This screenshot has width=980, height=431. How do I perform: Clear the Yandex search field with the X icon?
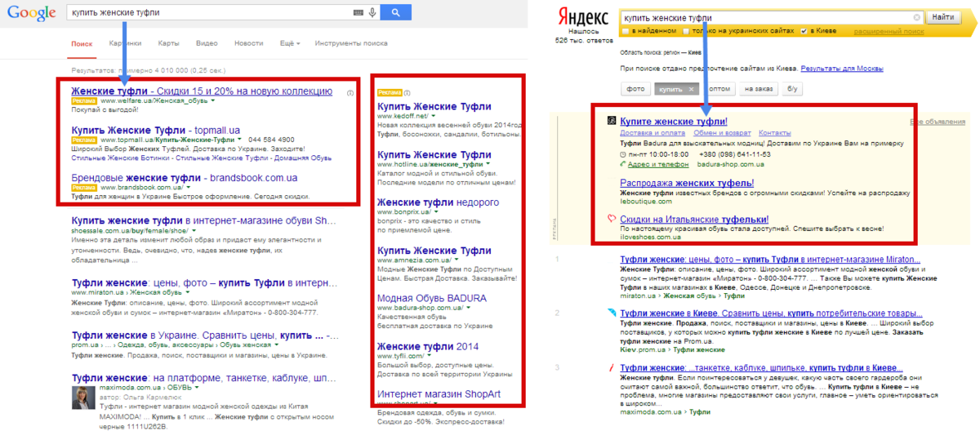[917, 17]
